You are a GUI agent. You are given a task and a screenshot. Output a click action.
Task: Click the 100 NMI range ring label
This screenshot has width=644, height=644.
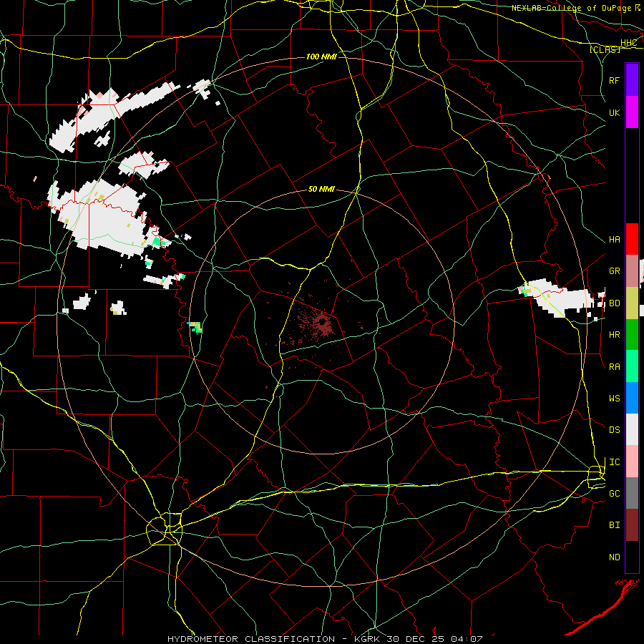[x=321, y=57]
